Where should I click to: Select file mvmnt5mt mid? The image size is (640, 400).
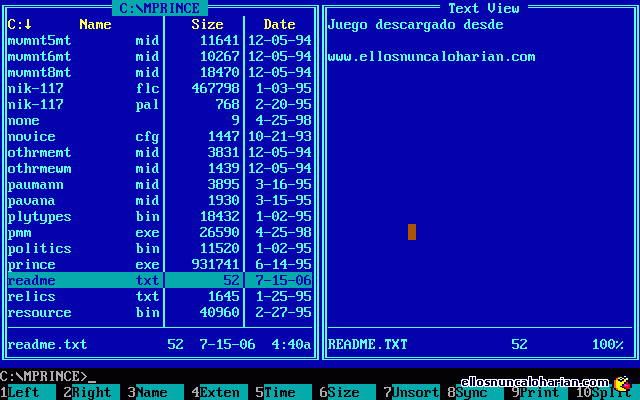tap(160, 40)
